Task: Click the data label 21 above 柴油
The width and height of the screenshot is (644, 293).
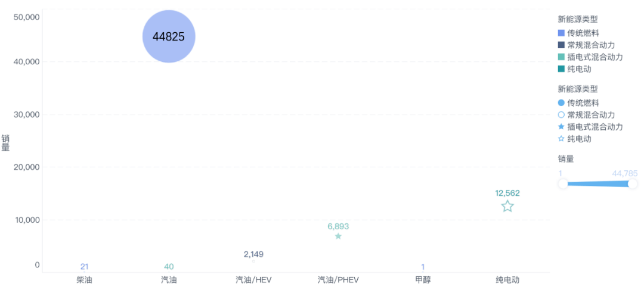Action: pos(85,266)
